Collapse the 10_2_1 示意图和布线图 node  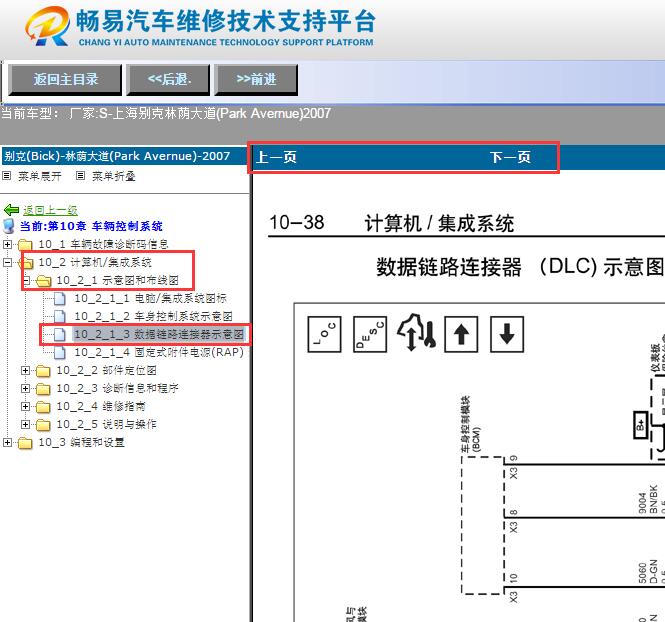coord(26,280)
